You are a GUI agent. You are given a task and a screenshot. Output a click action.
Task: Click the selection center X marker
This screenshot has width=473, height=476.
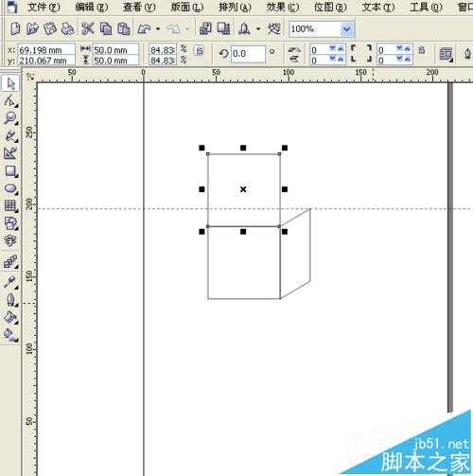243,189
